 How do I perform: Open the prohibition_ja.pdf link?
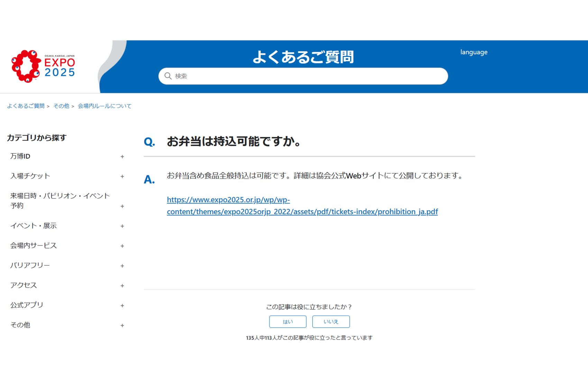coord(302,205)
